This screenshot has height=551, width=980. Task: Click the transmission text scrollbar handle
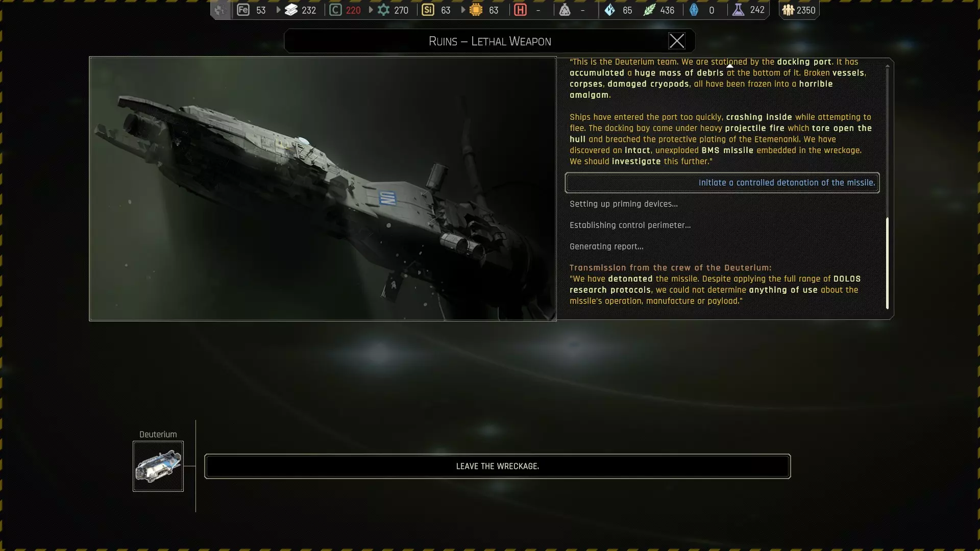click(x=887, y=263)
